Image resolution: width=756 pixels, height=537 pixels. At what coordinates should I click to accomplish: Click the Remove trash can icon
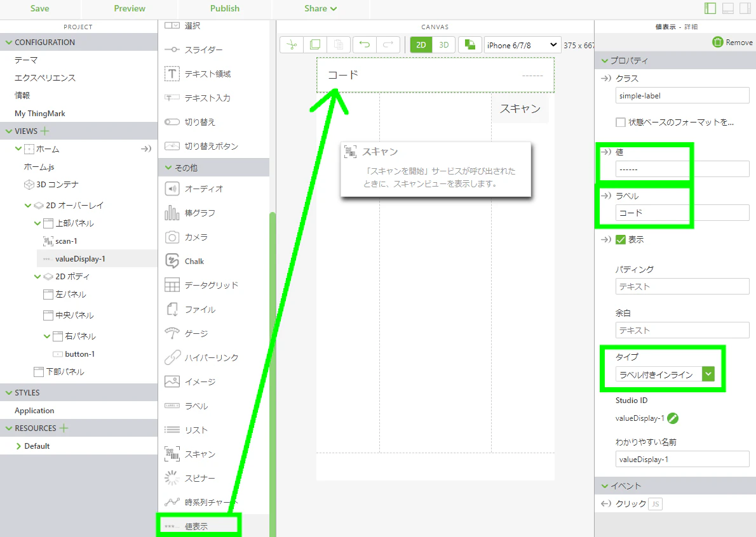pos(717,43)
